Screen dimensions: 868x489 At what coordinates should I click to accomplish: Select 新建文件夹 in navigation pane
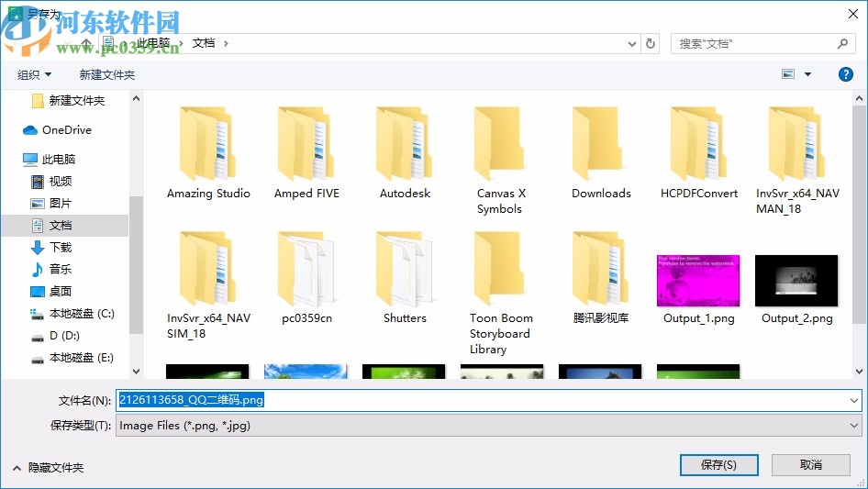point(68,100)
